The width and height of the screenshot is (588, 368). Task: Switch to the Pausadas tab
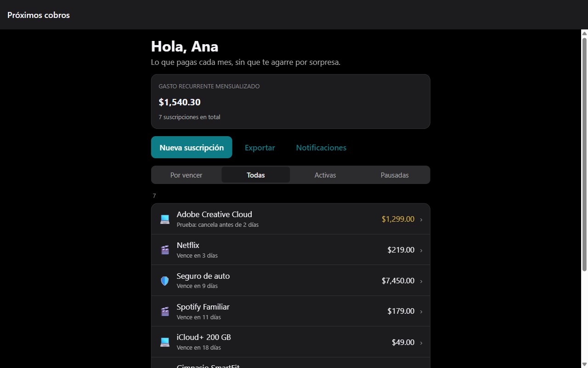(x=395, y=175)
